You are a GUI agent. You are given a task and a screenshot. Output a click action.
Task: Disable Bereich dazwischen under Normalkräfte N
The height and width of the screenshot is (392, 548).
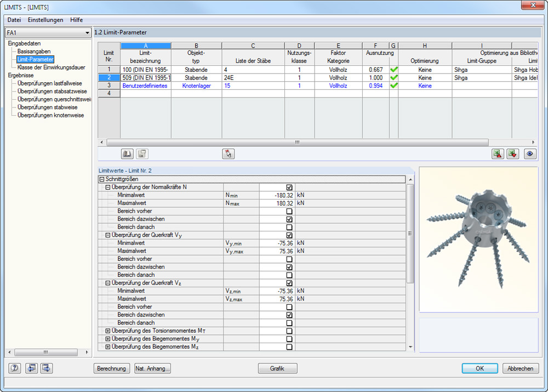click(289, 219)
